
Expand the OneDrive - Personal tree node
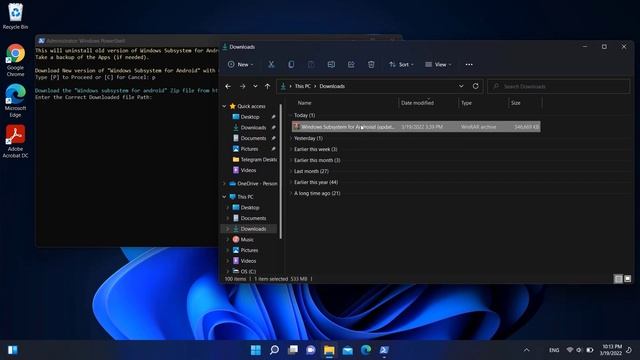coord(224,184)
